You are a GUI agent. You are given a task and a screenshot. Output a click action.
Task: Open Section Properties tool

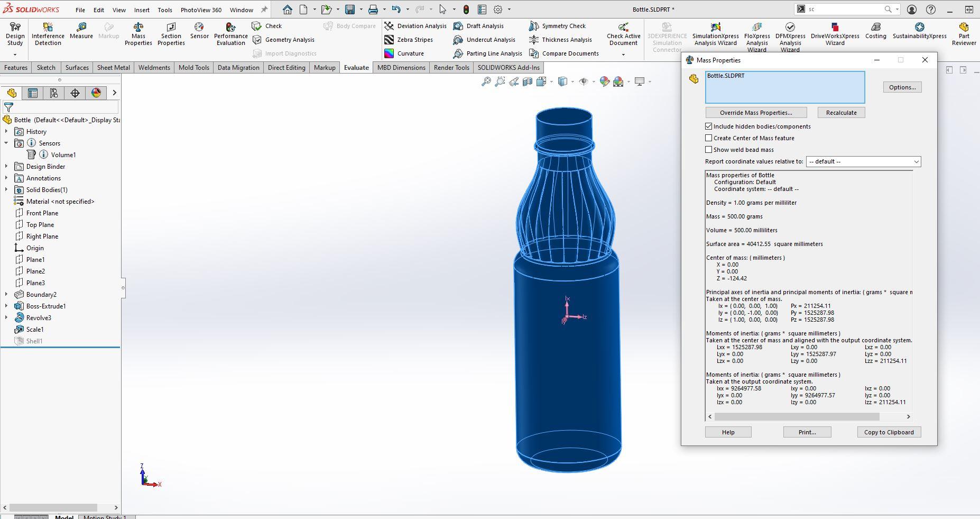[x=171, y=34]
